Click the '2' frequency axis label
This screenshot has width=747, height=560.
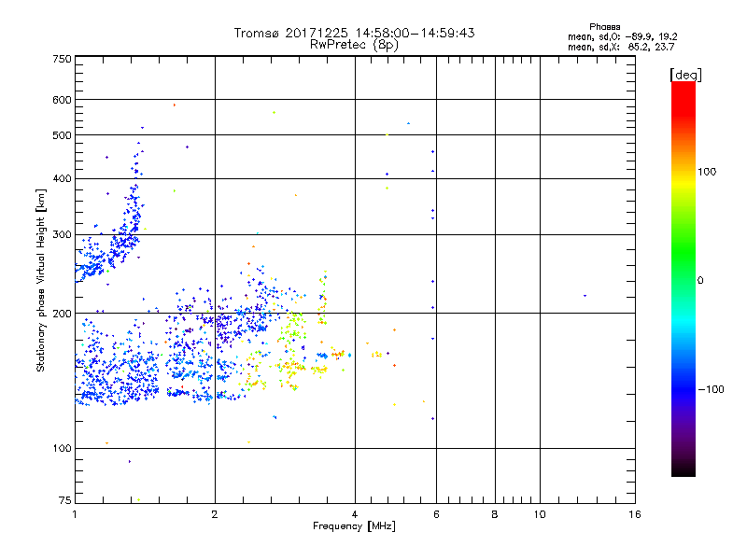pyautogui.click(x=215, y=514)
